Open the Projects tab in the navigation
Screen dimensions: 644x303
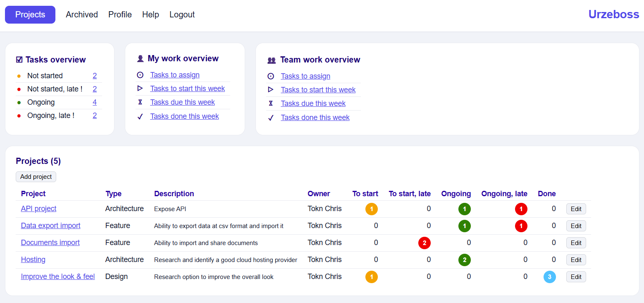(30, 14)
